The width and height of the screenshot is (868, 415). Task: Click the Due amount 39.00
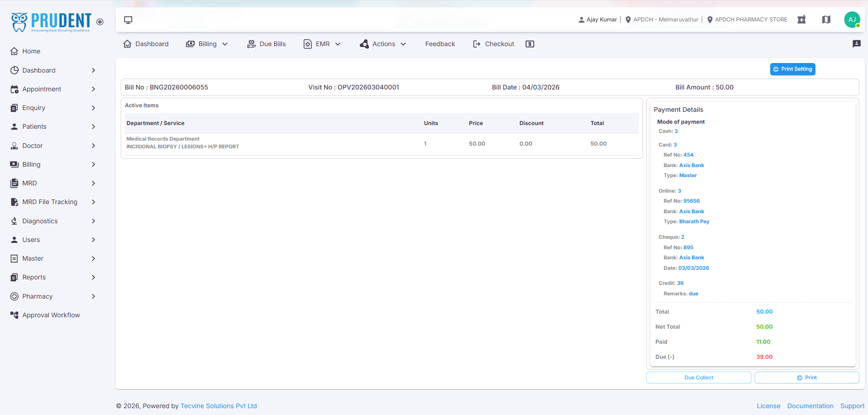(764, 357)
